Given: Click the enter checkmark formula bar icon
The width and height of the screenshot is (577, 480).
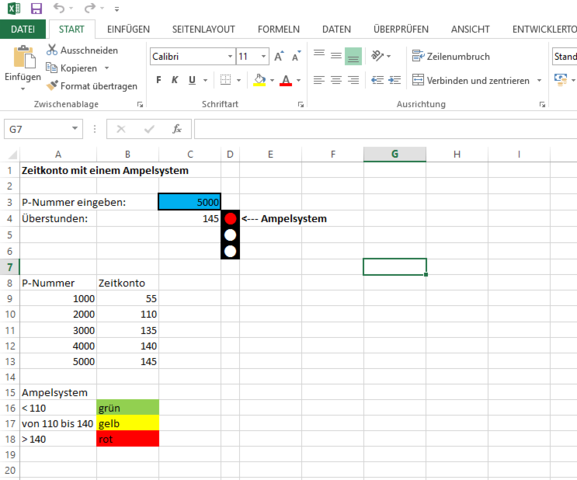Looking at the screenshot, I should [x=149, y=129].
